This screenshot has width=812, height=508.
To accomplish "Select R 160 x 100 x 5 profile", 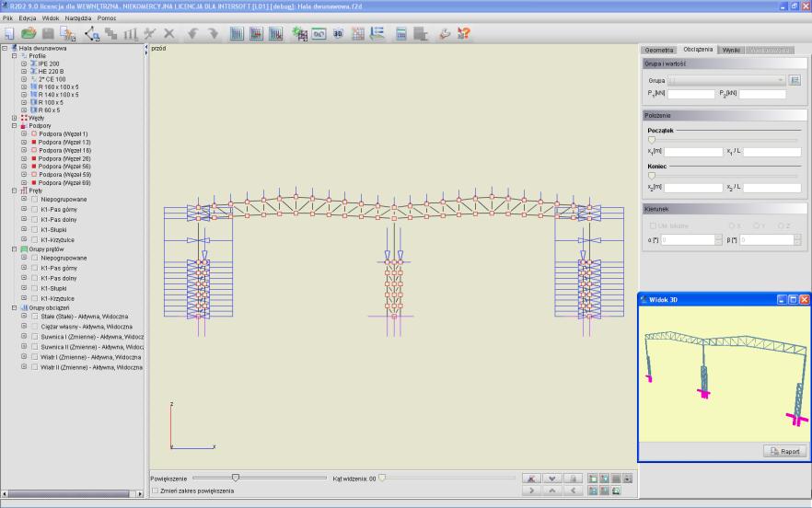I will coord(59,87).
